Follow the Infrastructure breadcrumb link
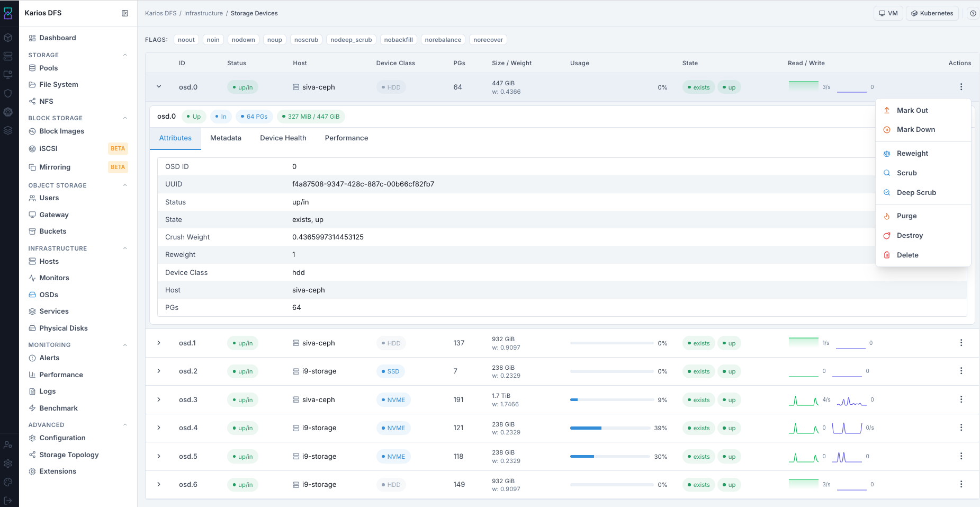Image resolution: width=980 pixels, height=507 pixels. pyautogui.click(x=203, y=13)
